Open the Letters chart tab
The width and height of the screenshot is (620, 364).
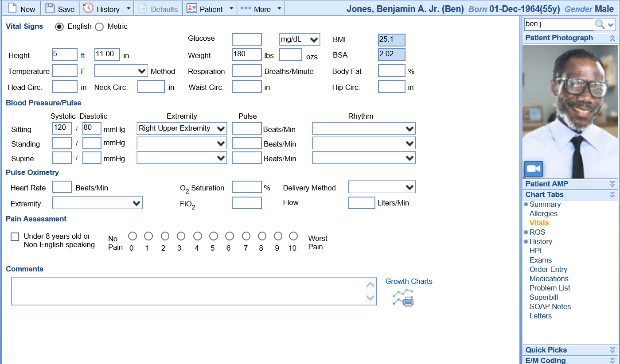coord(541,316)
